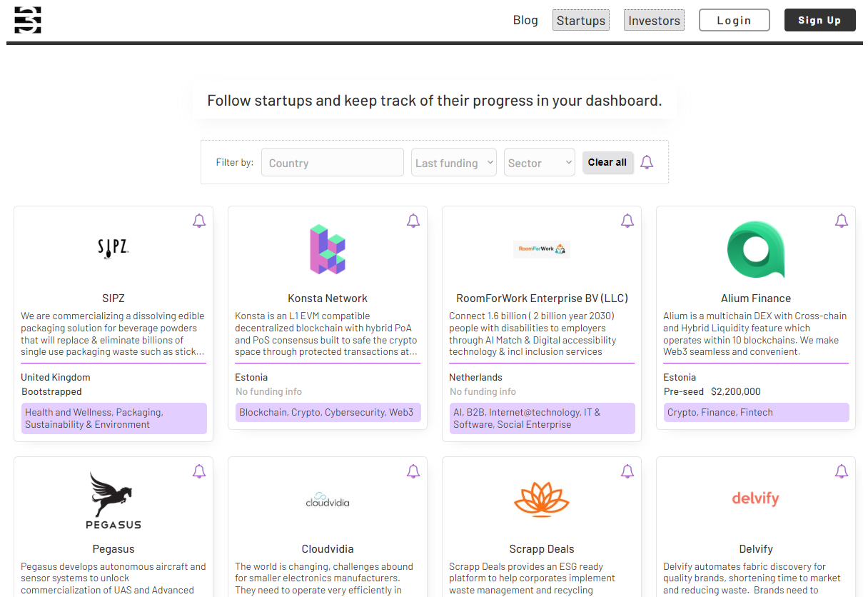868x597 pixels.
Task: Click the bell icon on Scrapp Deals card
Action: pos(627,472)
